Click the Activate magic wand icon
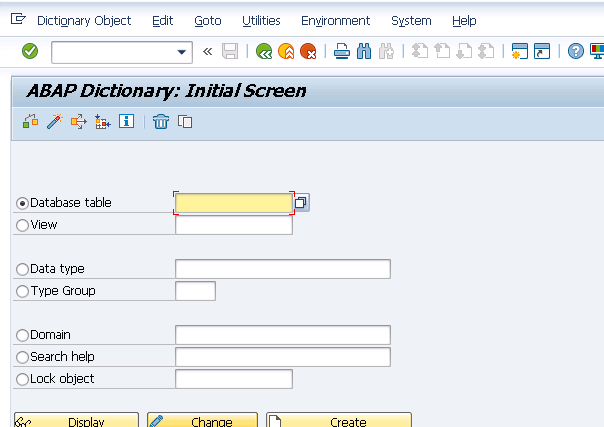The image size is (604, 427). [55, 122]
